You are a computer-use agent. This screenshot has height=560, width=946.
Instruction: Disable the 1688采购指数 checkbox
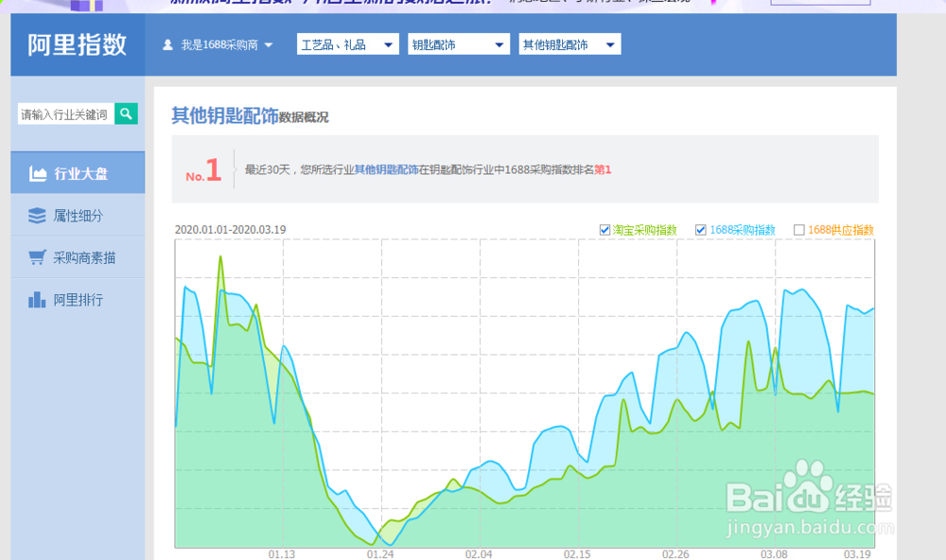point(701,229)
